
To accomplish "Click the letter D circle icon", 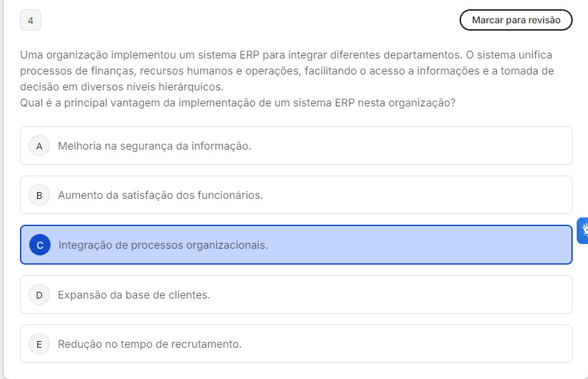I will point(39,295).
